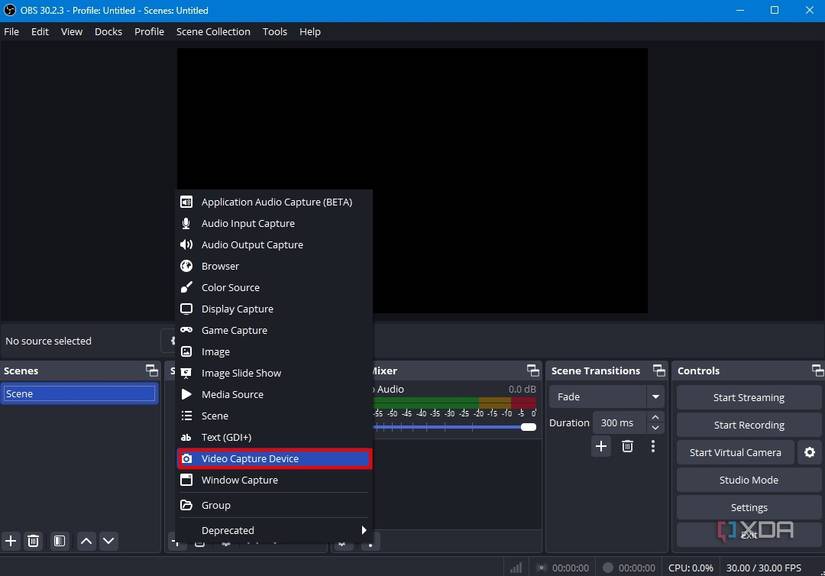The image size is (825, 576).
Task: Open the File menu
Action: 12,32
